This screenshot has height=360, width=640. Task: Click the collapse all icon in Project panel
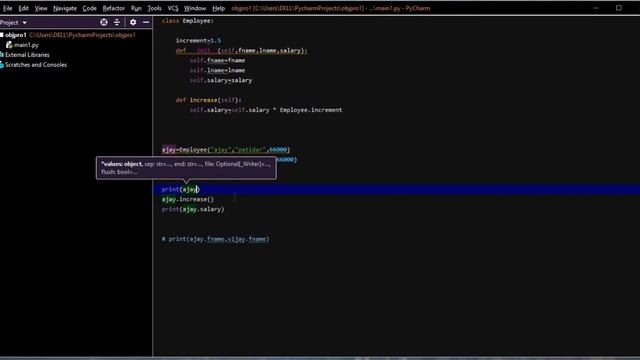[x=117, y=22]
